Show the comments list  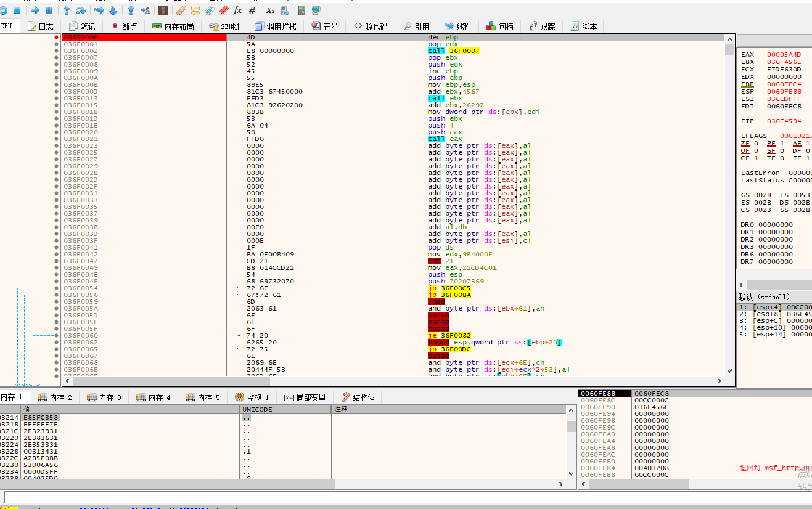pyautogui.click(x=195, y=10)
